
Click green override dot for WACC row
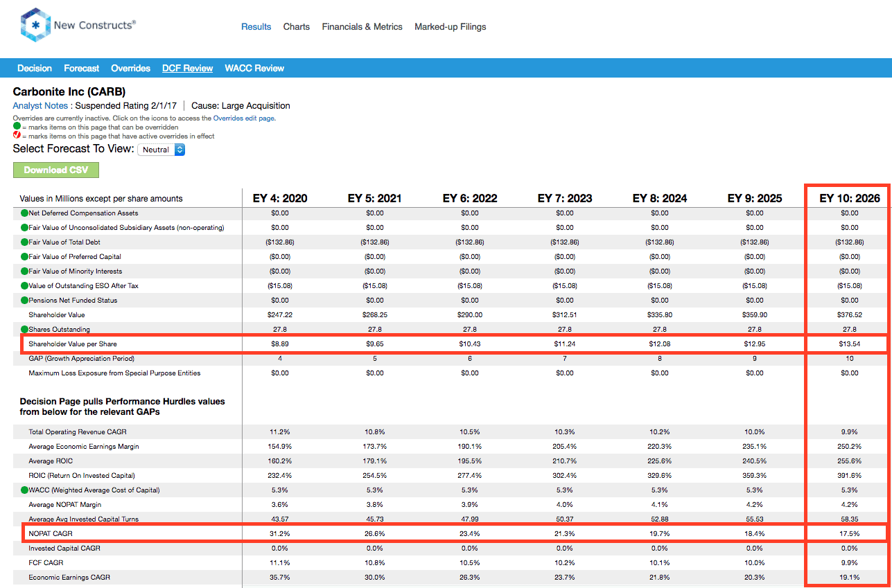pyautogui.click(x=24, y=490)
